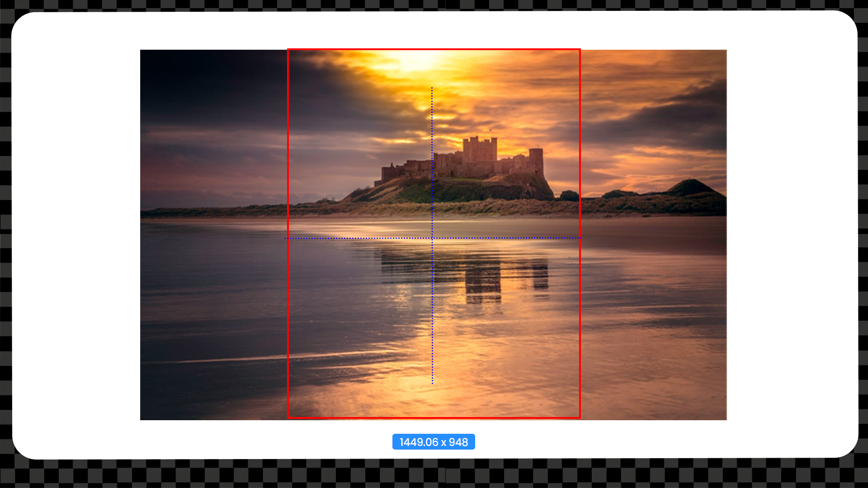
Task: Click the round tower at the castle's right end
Action: [536, 159]
